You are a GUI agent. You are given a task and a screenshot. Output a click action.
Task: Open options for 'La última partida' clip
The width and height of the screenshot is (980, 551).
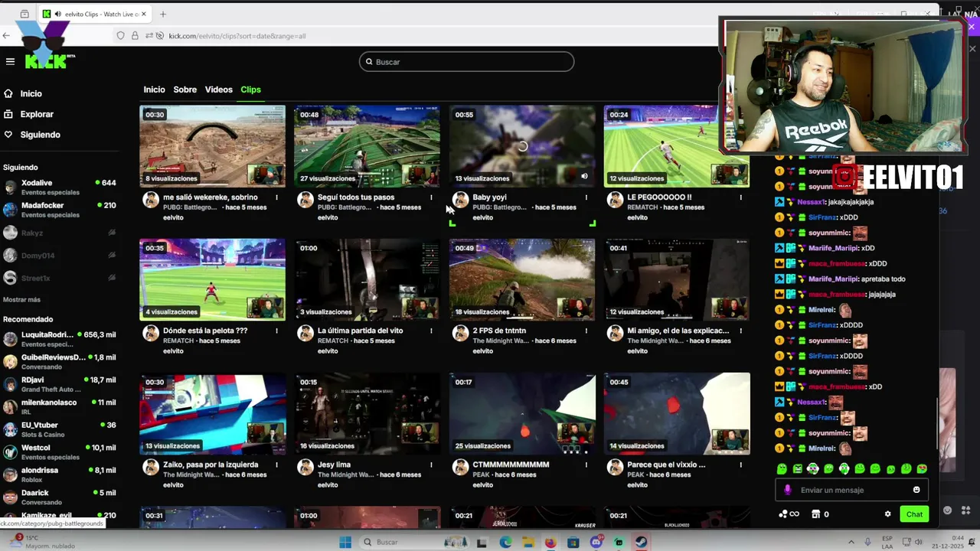pyautogui.click(x=431, y=331)
